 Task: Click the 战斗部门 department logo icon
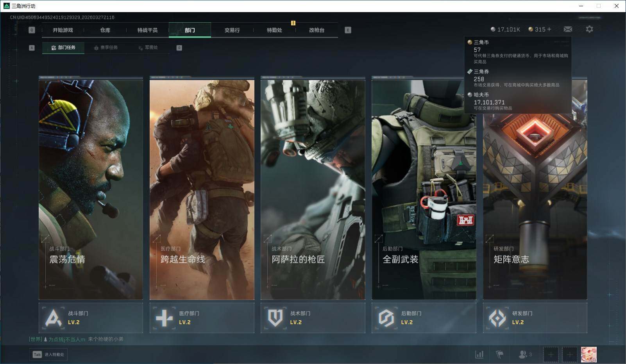pos(54,318)
